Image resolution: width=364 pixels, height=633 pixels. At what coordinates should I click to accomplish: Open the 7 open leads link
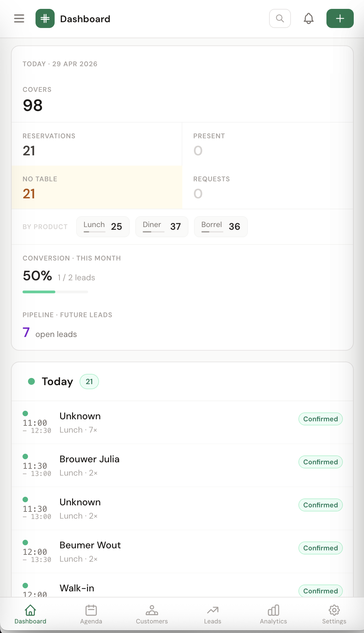[x=50, y=333]
